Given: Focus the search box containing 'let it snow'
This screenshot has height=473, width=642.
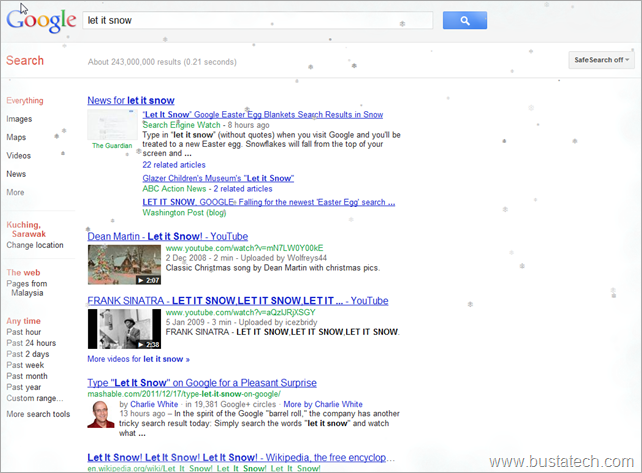Looking at the screenshot, I should 258,20.
